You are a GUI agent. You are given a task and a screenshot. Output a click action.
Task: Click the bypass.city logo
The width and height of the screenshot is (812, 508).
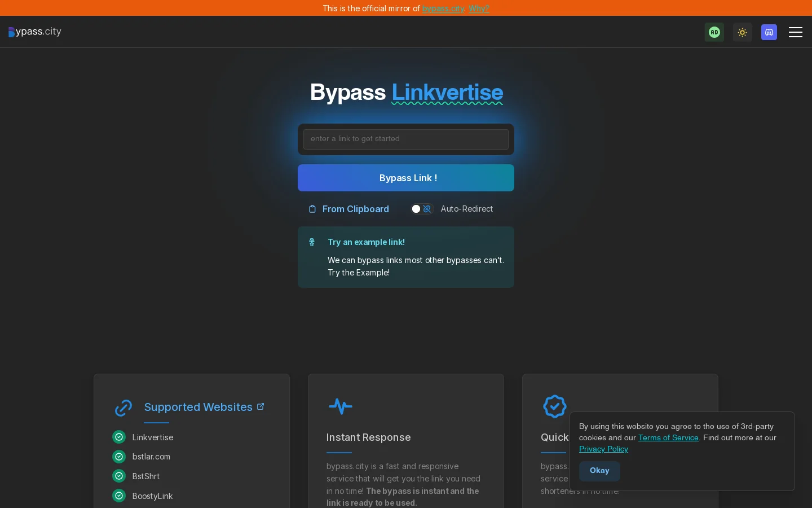(x=35, y=32)
